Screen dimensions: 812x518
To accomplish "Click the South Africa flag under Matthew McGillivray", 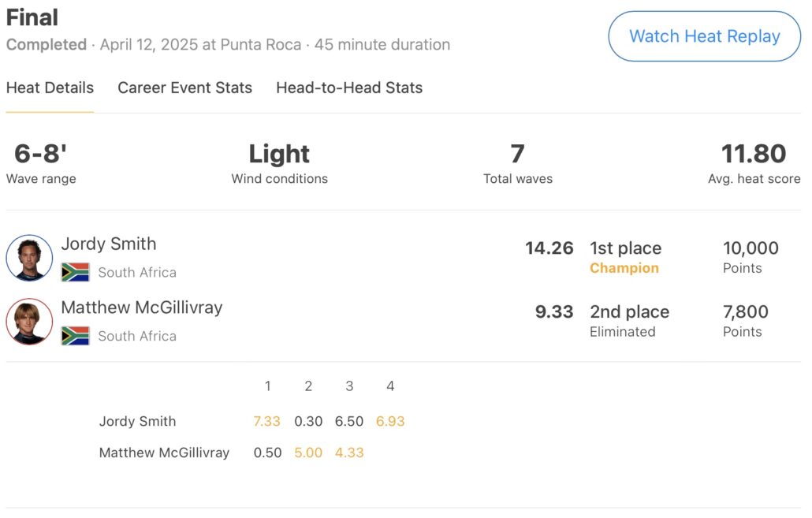I will pos(76,336).
